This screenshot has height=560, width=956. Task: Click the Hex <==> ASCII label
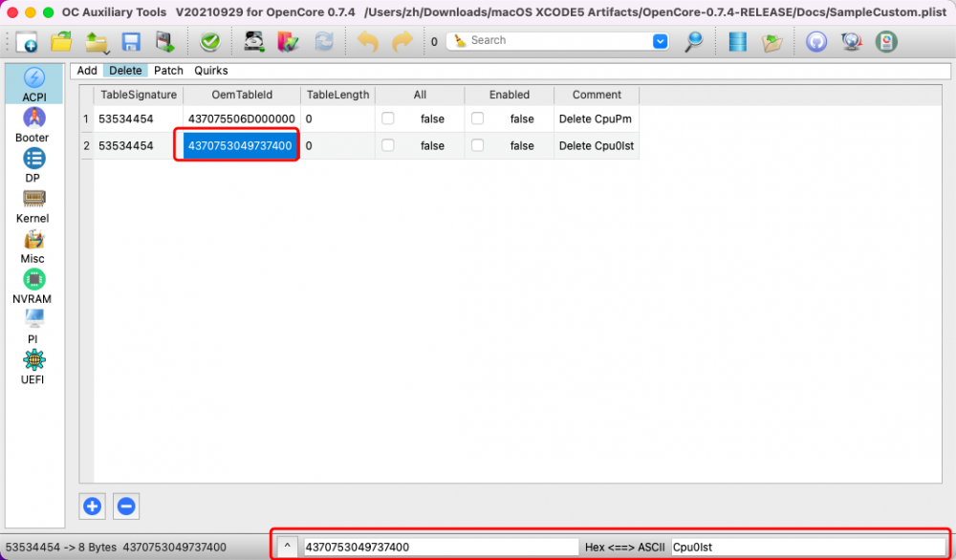click(625, 548)
